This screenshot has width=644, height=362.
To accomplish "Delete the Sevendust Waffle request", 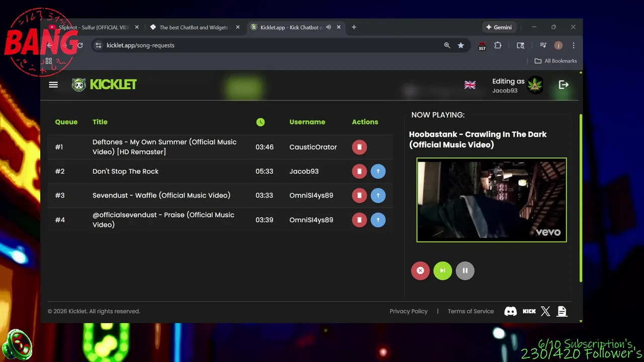I will pyautogui.click(x=359, y=196).
